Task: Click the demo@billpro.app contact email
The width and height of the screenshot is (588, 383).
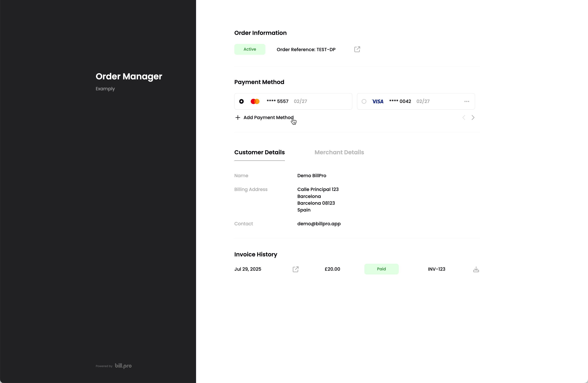Action: (319, 224)
